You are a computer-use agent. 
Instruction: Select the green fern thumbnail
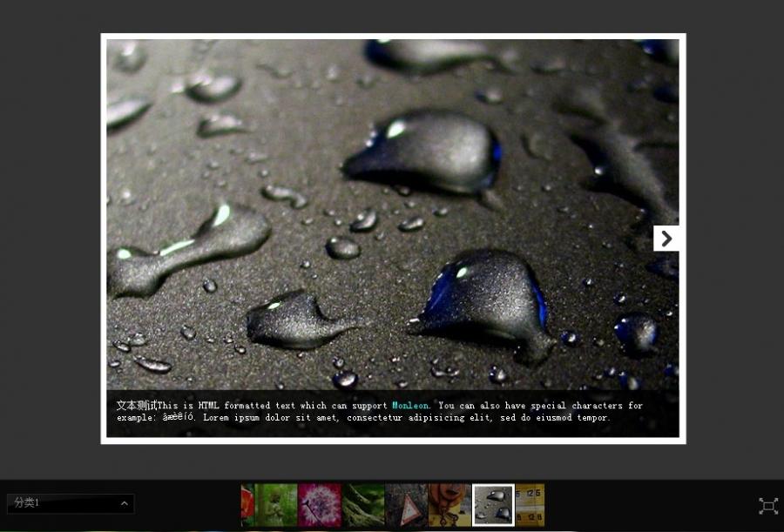tap(363, 505)
